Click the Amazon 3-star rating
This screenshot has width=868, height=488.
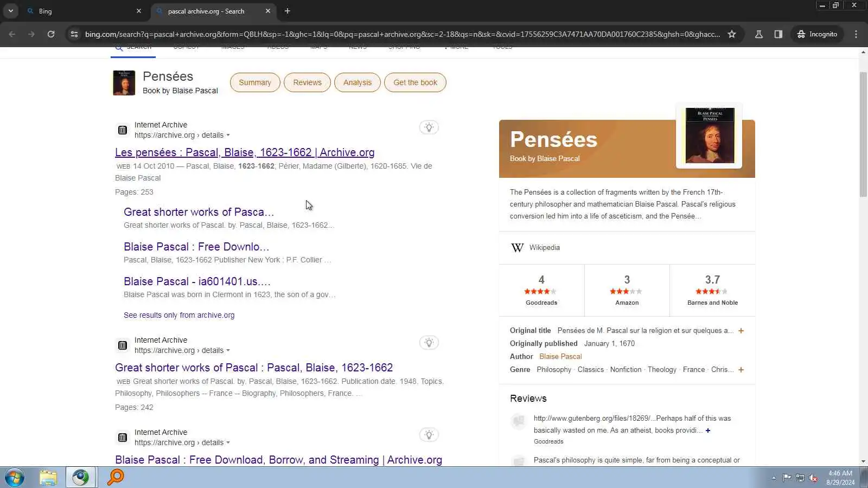627,290
